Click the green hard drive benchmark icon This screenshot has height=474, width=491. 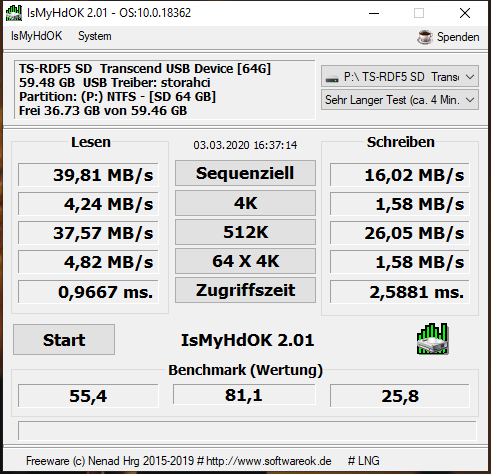433,339
